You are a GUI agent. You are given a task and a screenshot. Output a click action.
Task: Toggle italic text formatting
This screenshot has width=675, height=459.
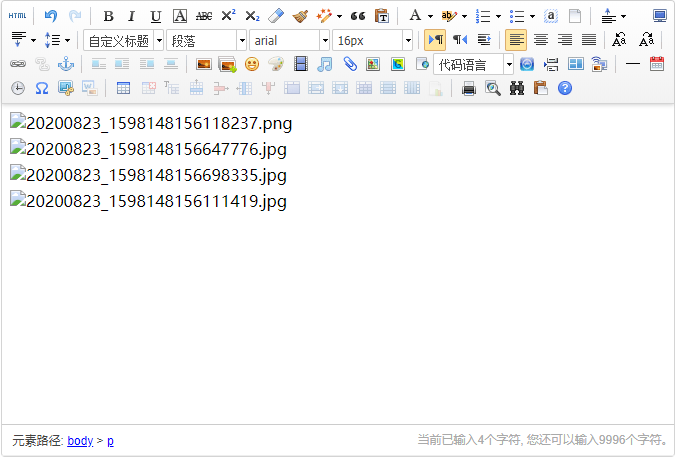click(x=131, y=16)
